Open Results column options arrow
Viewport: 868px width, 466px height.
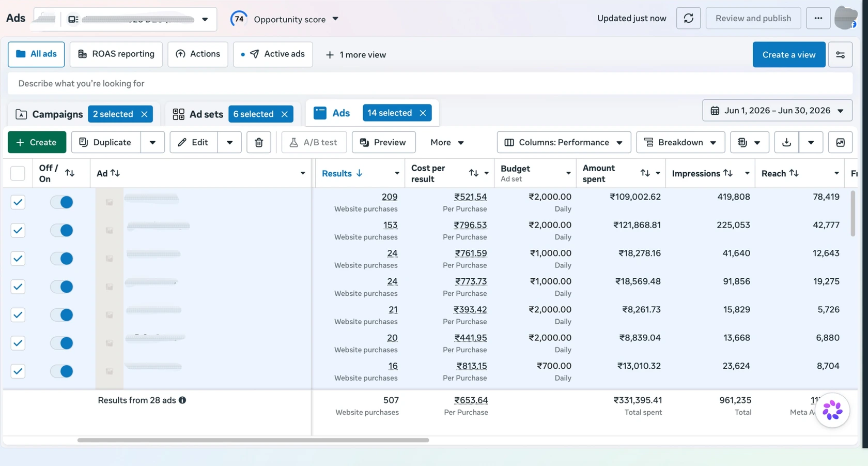[x=397, y=173]
